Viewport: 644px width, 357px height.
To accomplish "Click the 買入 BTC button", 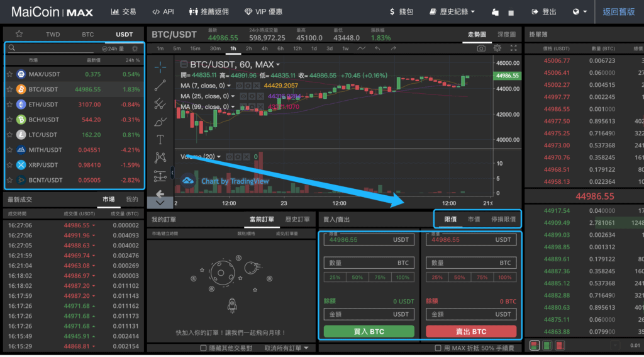I will [369, 331].
